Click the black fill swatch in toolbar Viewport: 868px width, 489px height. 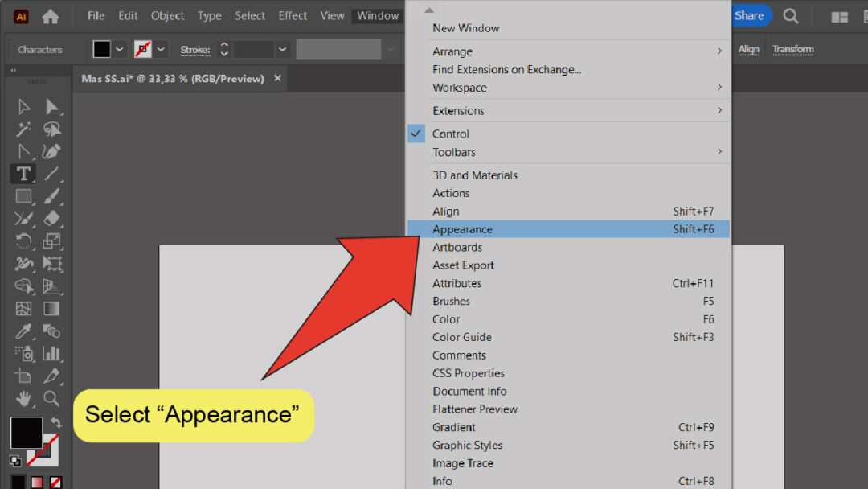27,433
